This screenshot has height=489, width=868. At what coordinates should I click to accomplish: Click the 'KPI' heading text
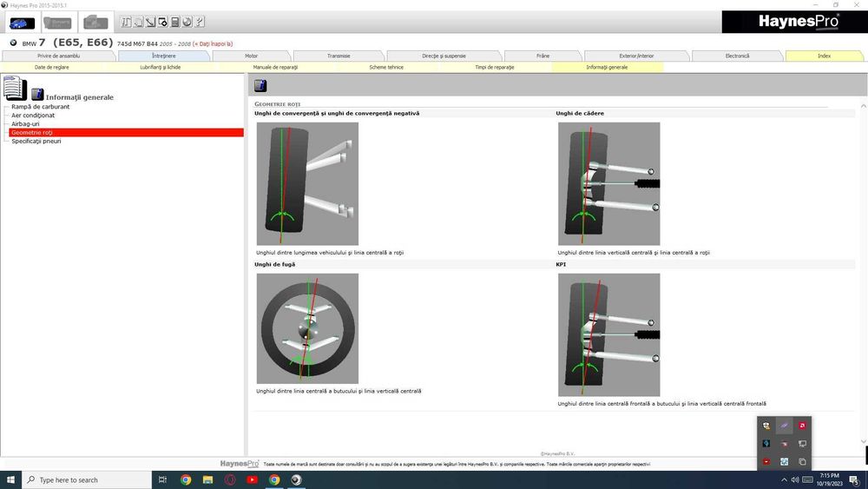pos(561,265)
